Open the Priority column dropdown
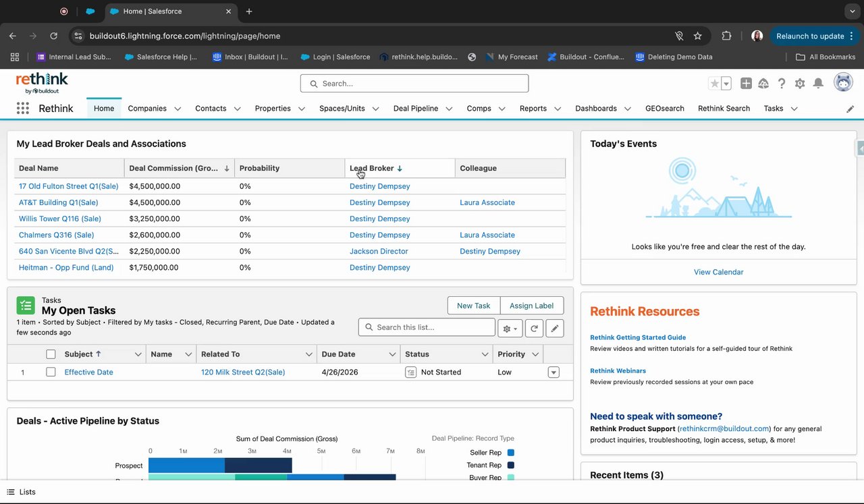Screen dimensions: 864x504 [535, 354]
